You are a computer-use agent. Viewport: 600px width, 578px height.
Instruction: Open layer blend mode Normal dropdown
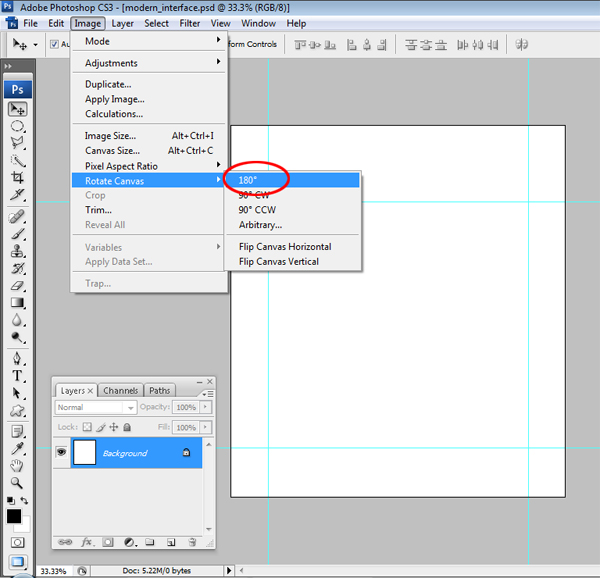tap(96, 407)
